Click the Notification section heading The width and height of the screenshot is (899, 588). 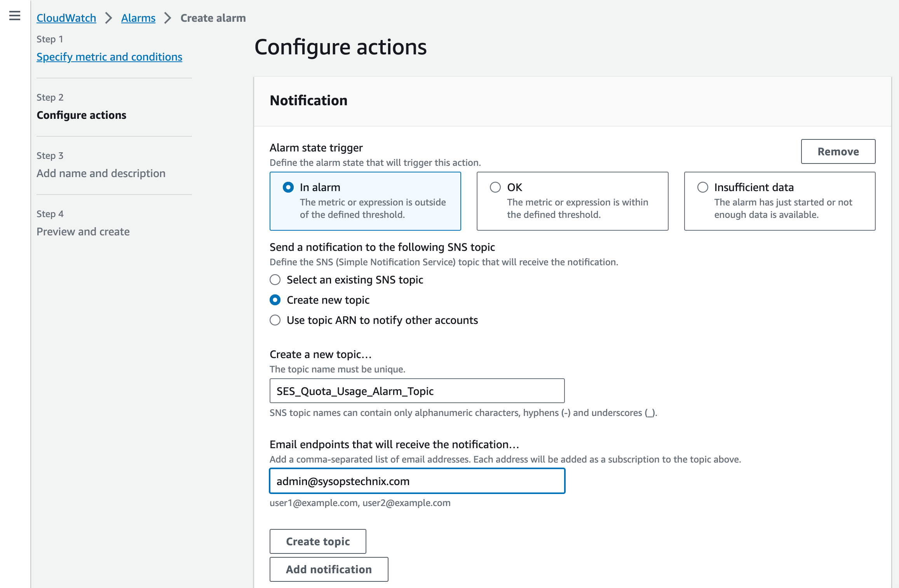(308, 100)
